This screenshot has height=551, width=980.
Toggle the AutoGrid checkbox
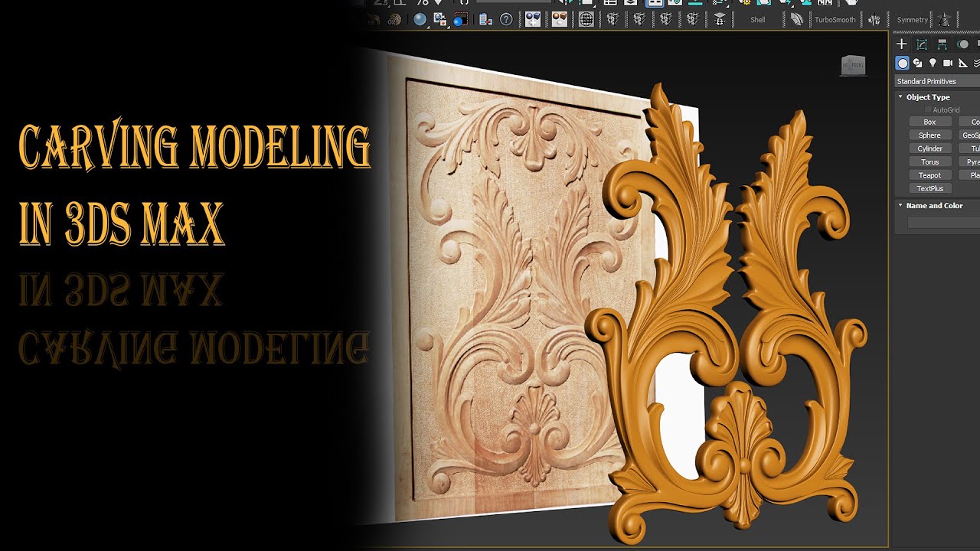coord(929,110)
